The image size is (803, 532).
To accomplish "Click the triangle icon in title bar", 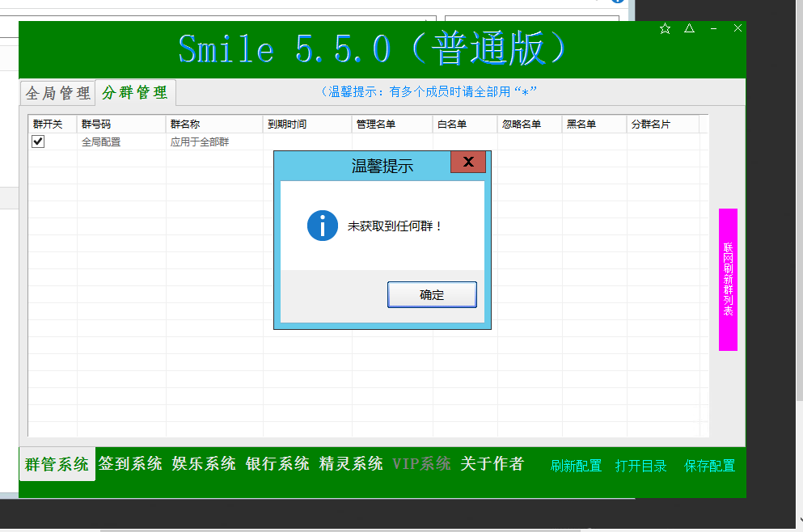I will point(689,28).
